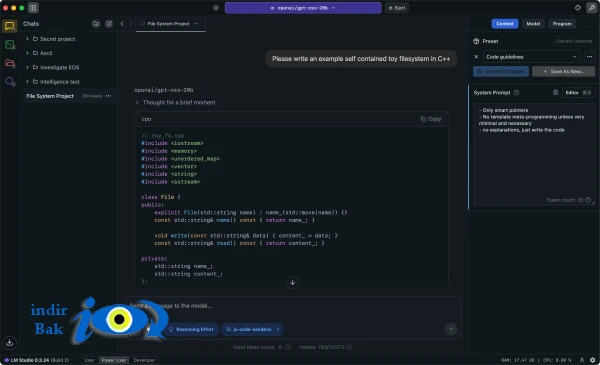Viewport: 600px width, 365px height.
Task: Select User mode
Action: pyautogui.click(x=89, y=360)
